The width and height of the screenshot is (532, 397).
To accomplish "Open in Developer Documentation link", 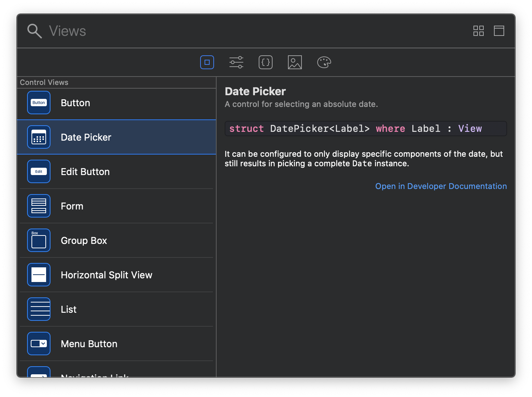I will point(441,186).
